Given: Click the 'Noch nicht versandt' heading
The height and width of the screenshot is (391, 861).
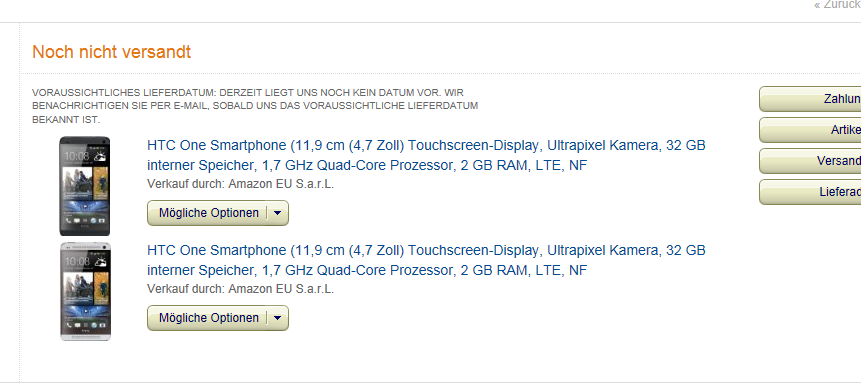Looking at the screenshot, I should (x=111, y=52).
